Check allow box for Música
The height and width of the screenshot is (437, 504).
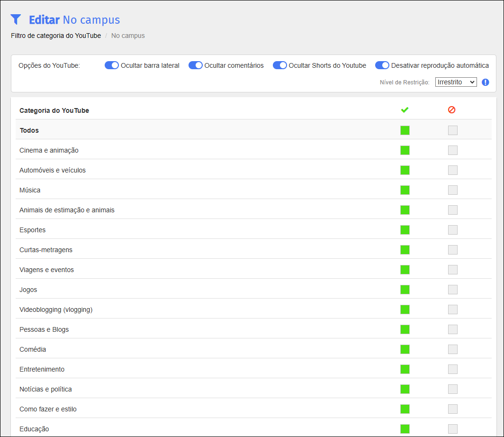point(405,190)
